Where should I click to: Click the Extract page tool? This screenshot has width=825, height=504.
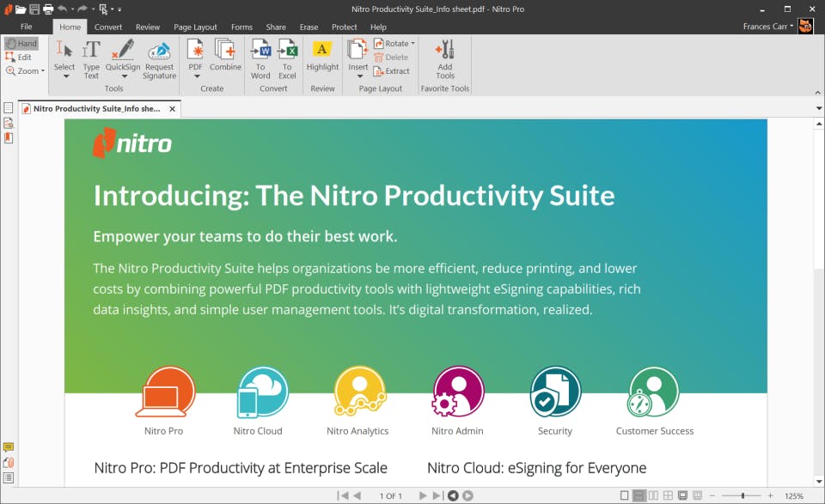click(392, 71)
